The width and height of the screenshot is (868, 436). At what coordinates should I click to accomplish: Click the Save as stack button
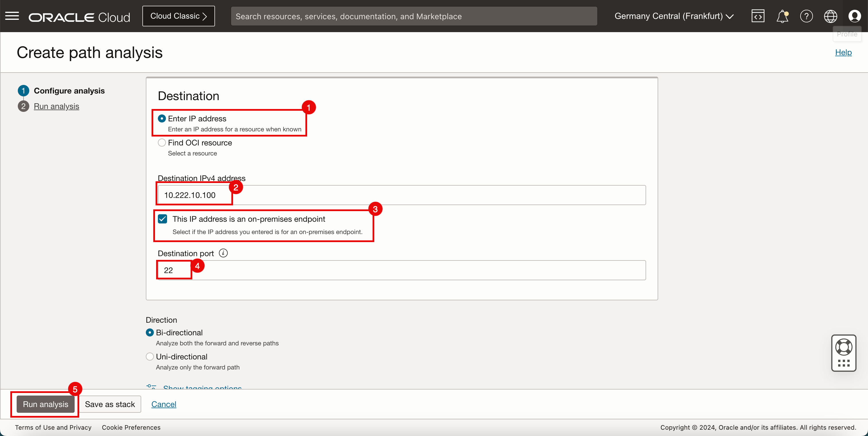110,404
